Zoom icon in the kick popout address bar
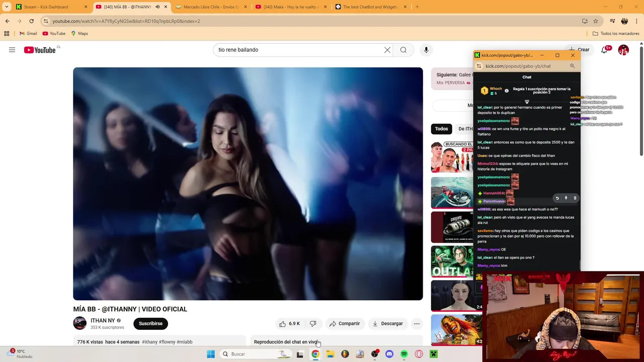Screen dimensions: 644x362 (x=572, y=66)
